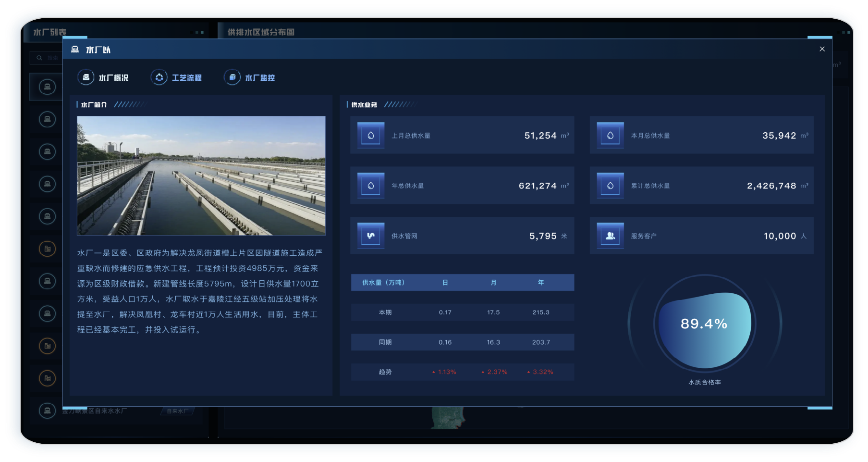
Task: Click the water plant photo thumbnail
Action: 201,175
